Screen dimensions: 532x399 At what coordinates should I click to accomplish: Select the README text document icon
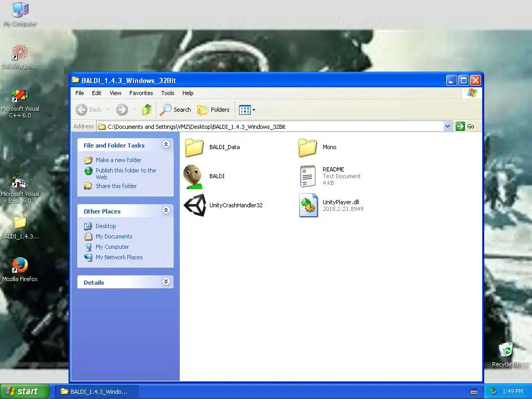pyautogui.click(x=308, y=176)
